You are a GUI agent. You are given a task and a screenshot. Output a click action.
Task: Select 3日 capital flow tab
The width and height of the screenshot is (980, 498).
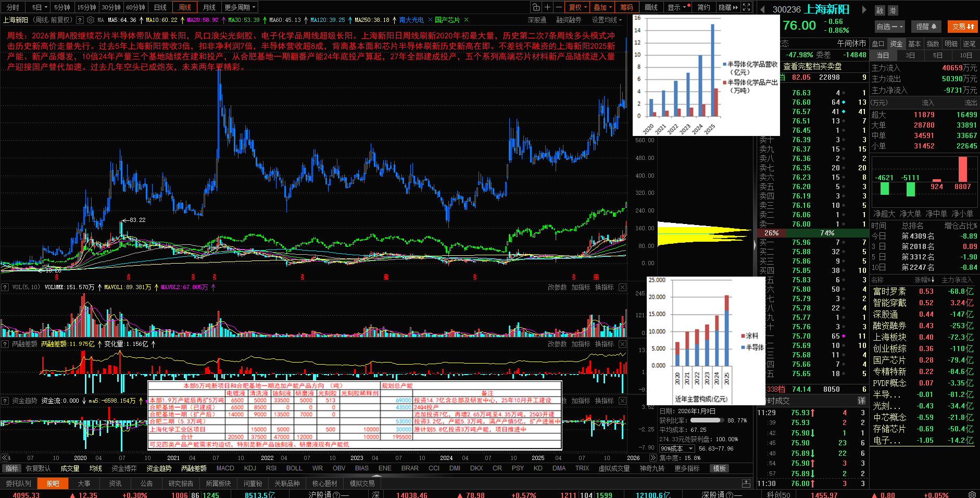pos(910,55)
